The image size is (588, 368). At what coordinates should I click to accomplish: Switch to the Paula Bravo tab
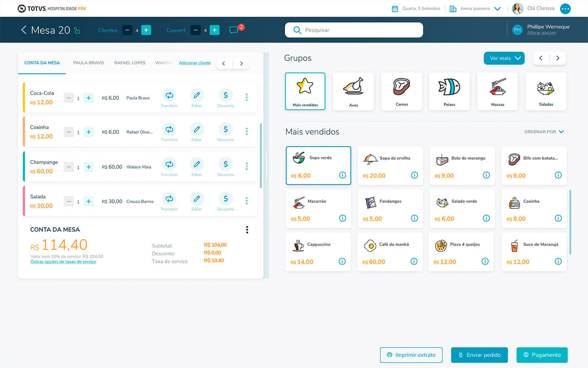pyautogui.click(x=88, y=63)
